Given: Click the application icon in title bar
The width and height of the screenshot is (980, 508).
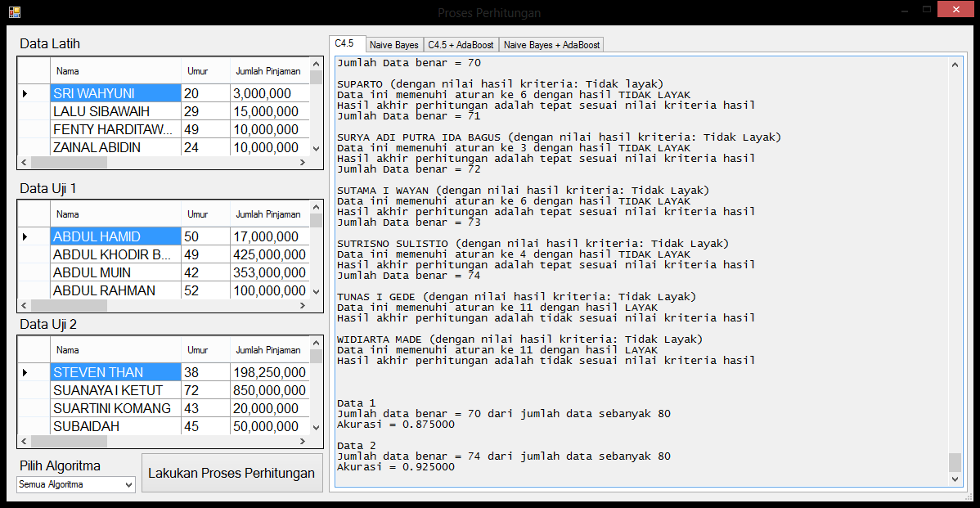Looking at the screenshot, I should point(15,12).
